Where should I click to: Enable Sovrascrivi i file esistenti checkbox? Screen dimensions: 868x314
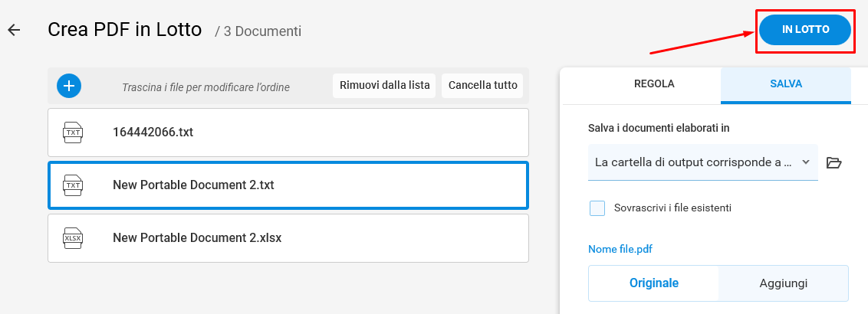(597, 208)
